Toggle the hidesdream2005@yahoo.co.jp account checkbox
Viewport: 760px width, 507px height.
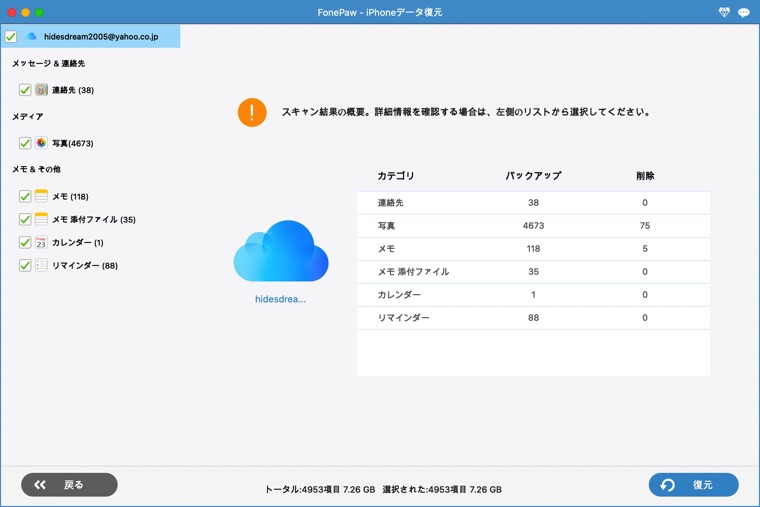pyautogui.click(x=11, y=36)
